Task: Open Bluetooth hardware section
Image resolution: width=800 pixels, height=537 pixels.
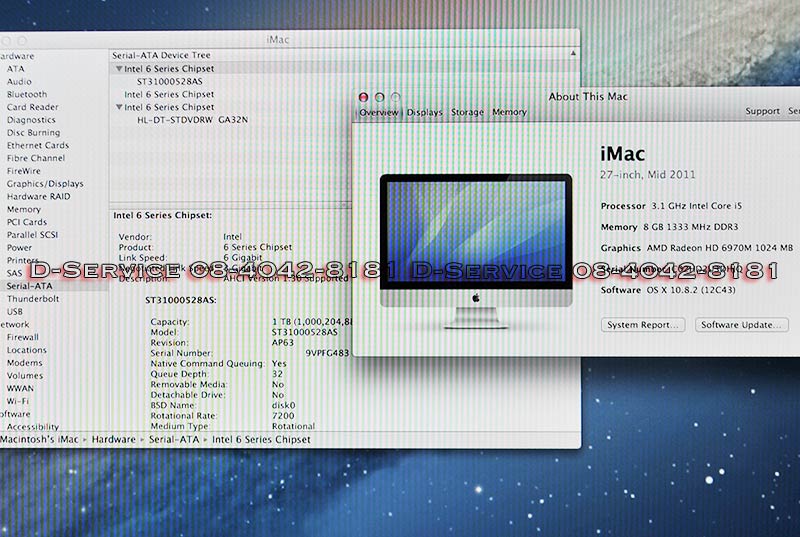Action: click(x=27, y=94)
